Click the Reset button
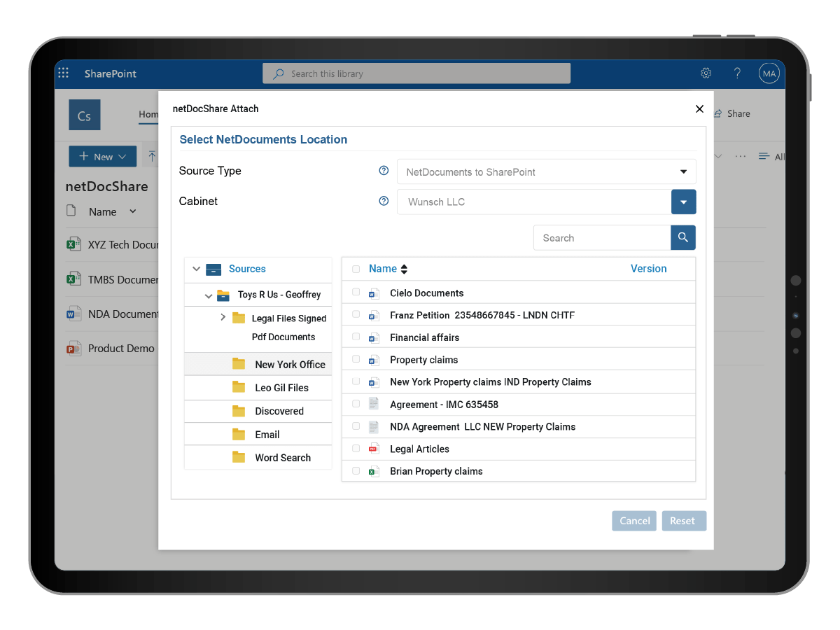Image resolution: width=840 pixels, height=630 pixels. [x=682, y=521]
